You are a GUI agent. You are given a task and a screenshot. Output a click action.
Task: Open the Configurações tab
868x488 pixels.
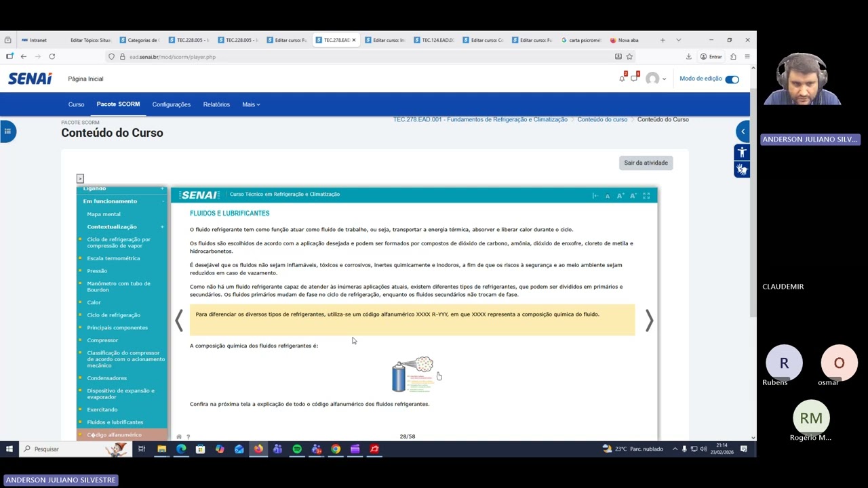point(171,104)
